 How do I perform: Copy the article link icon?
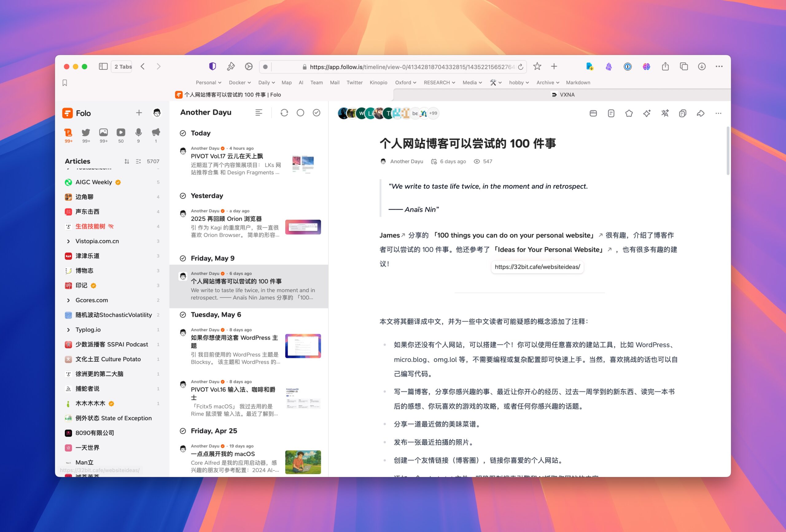click(x=683, y=113)
